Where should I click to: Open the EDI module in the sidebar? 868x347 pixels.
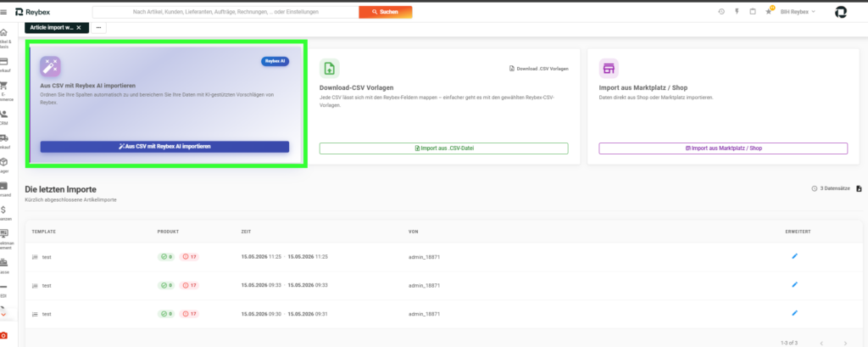[x=4, y=290]
